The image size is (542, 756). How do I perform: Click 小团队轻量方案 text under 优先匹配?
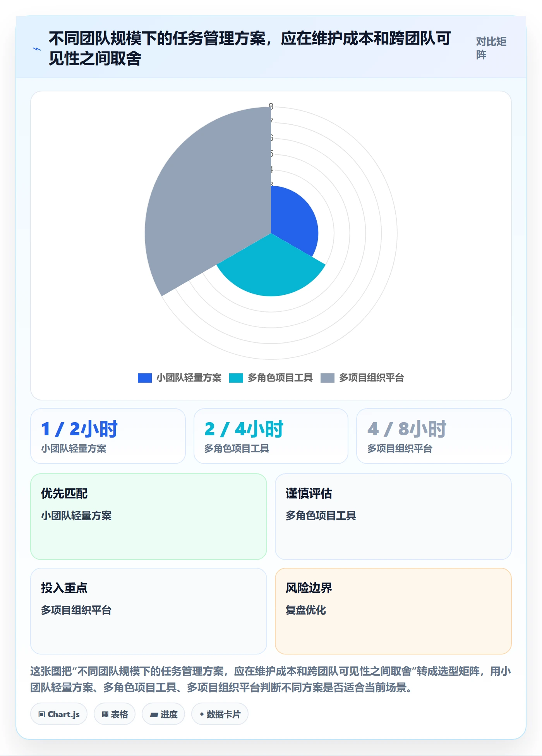(x=76, y=516)
